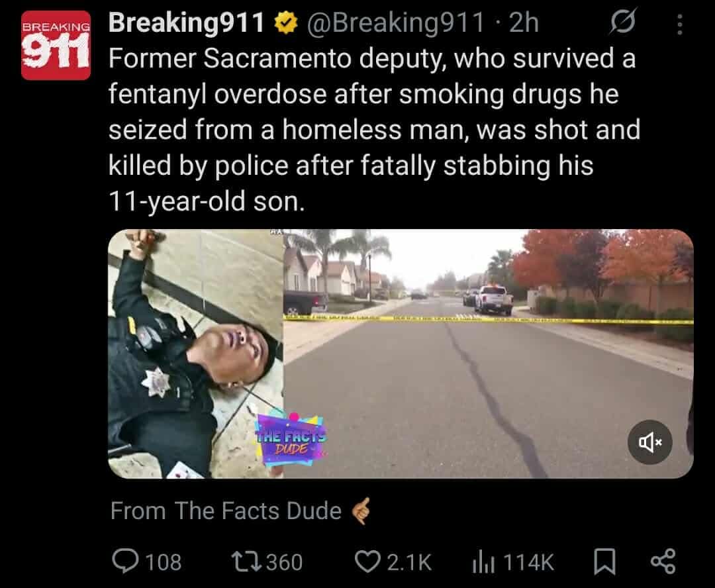
Task: Click the 114K views count
Action: (528, 562)
